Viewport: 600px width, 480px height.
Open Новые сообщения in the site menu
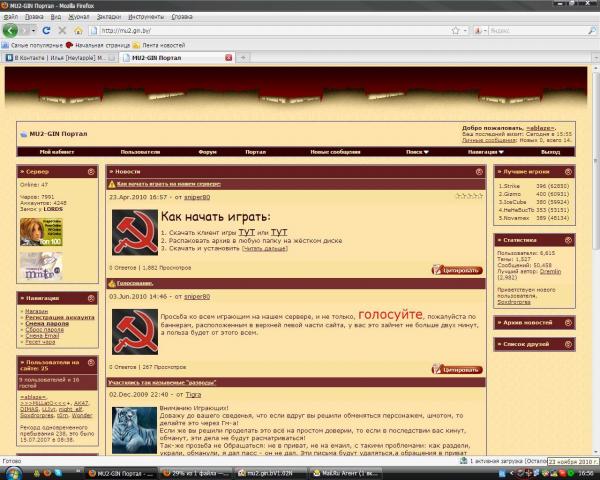click(x=335, y=152)
